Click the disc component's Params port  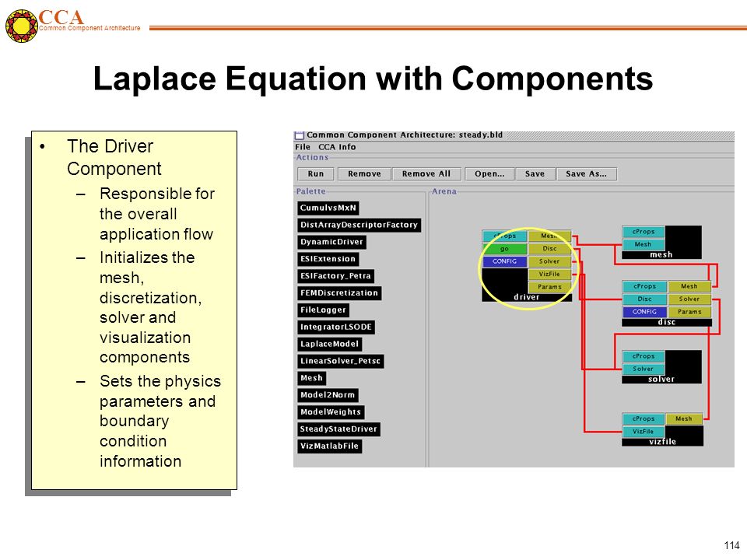pos(689,312)
